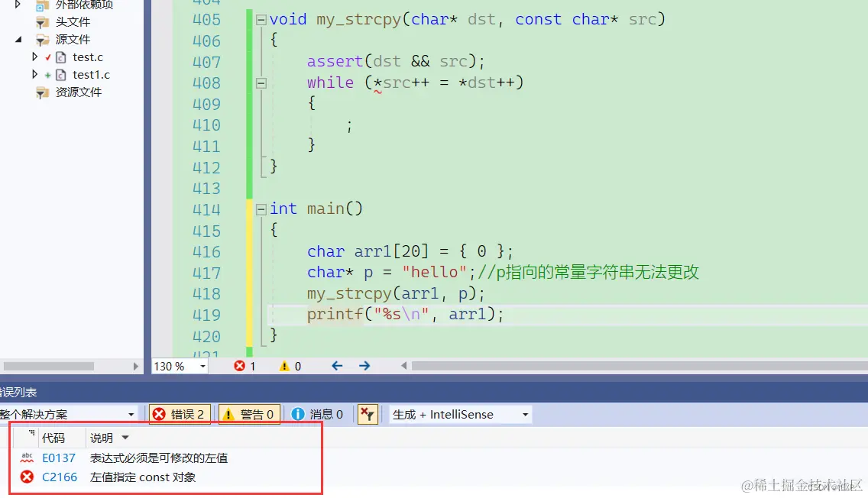Open the C2166 error code link
The height and width of the screenshot is (498, 868).
pos(60,477)
